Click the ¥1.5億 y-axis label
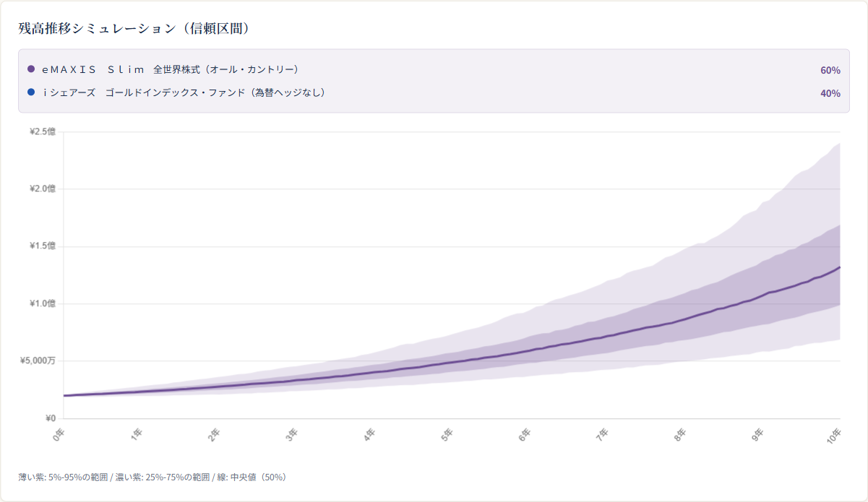 click(42, 246)
